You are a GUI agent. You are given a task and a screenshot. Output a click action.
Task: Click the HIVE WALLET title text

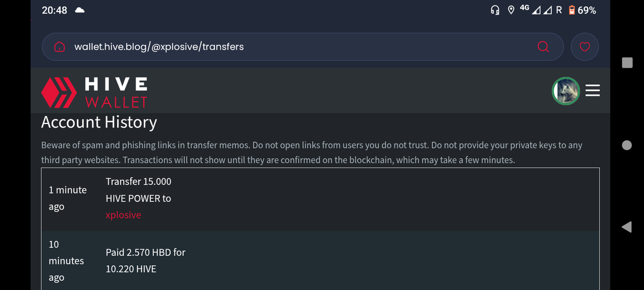[116, 92]
